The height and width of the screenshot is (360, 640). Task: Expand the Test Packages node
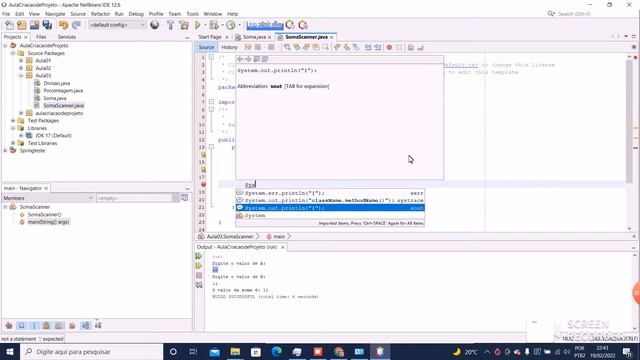point(13,121)
